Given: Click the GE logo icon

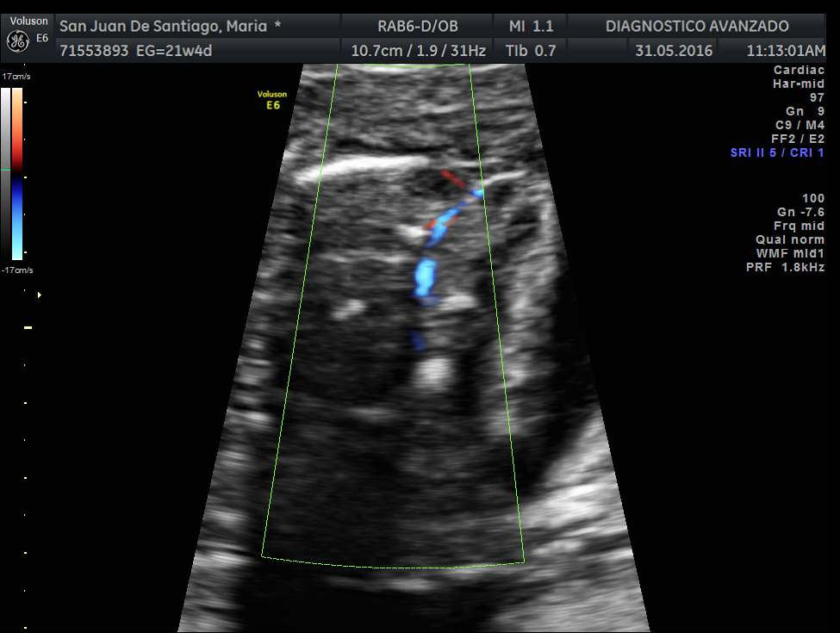Looking at the screenshot, I should pyautogui.click(x=18, y=40).
